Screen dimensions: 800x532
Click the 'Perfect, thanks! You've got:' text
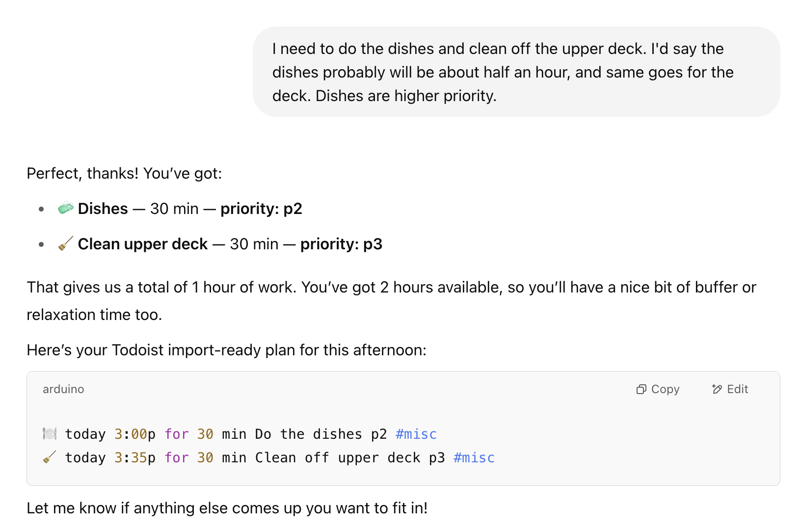click(124, 173)
